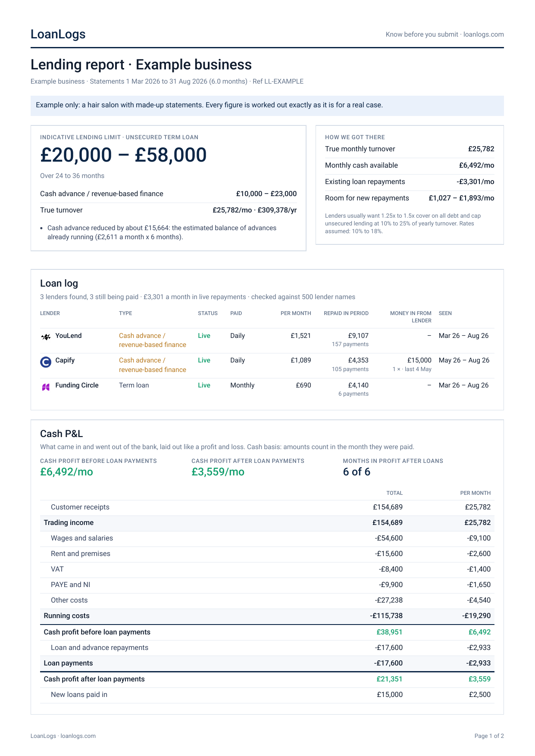Click the New loans paid in £15,000 total
This screenshot has height=756, width=535.
[x=390, y=695]
